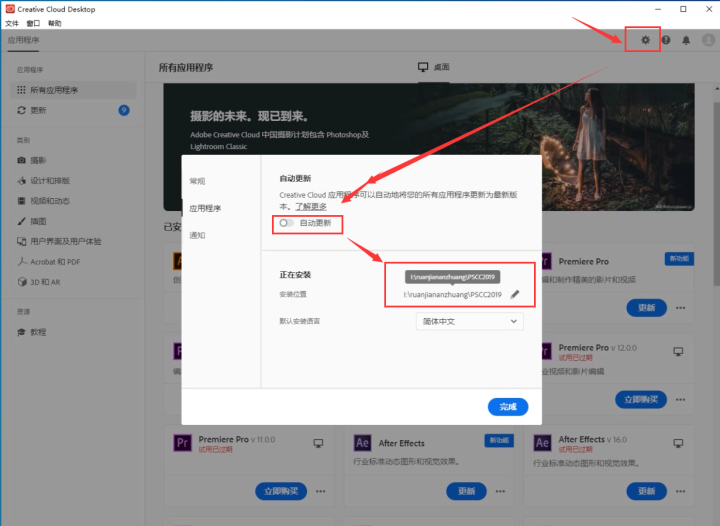Open the 更新 sidebar refresh icon
The width and height of the screenshot is (720, 526).
click(21, 110)
